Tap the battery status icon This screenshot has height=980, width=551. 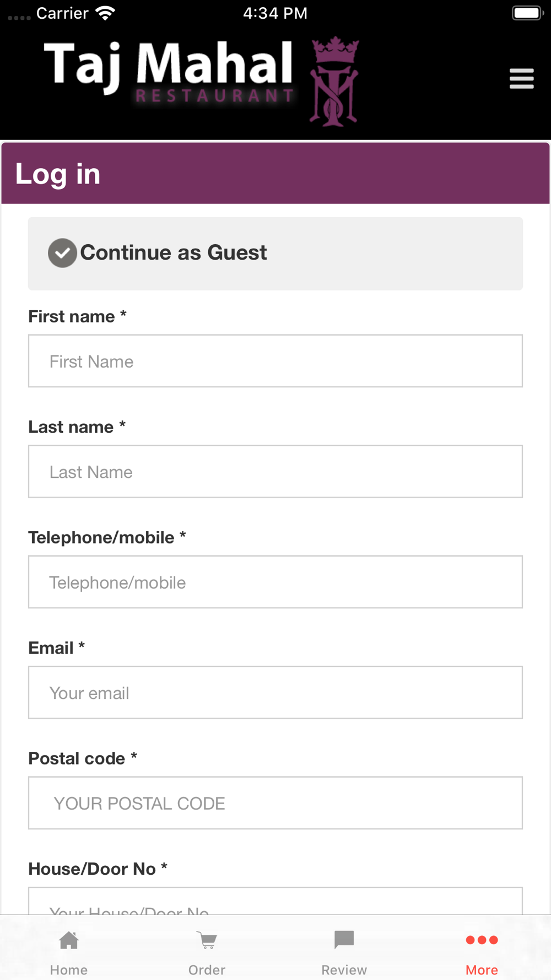click(528, 13)
